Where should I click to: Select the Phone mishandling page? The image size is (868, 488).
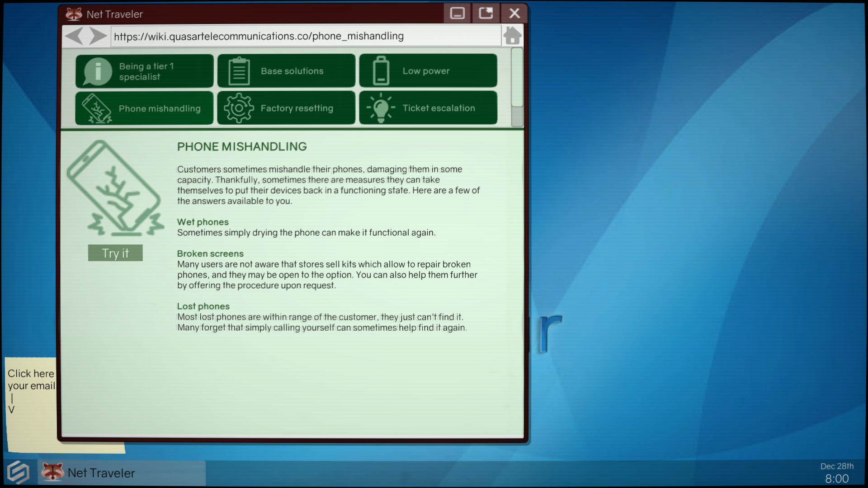coord(145,108)
